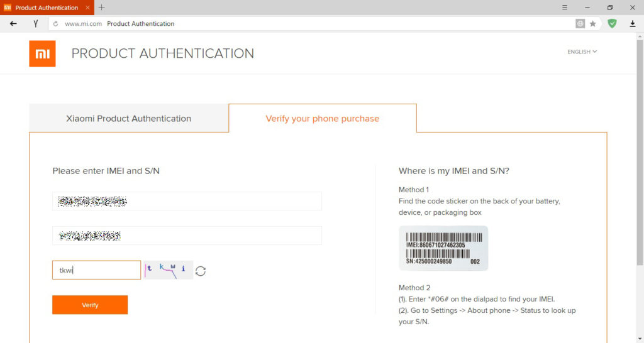Open the browser hamburger menu
644x343 pixels.
[565, 8]
